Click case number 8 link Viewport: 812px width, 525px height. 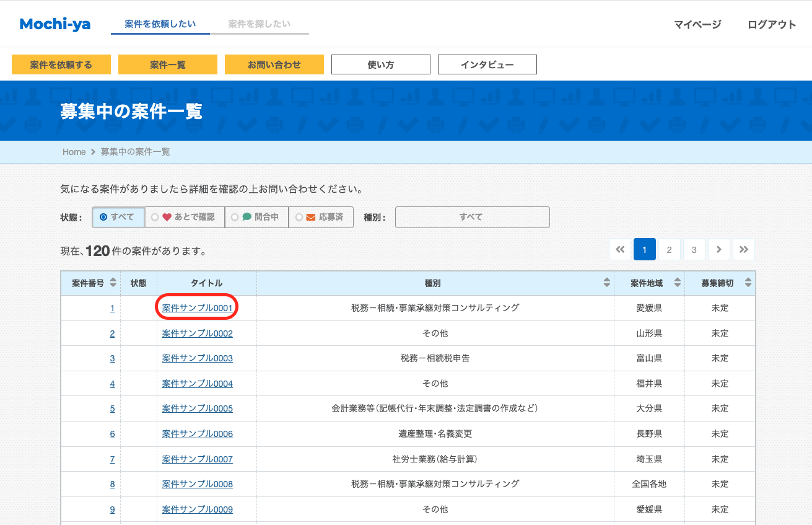pyautogui.click(x=112, y=484)
